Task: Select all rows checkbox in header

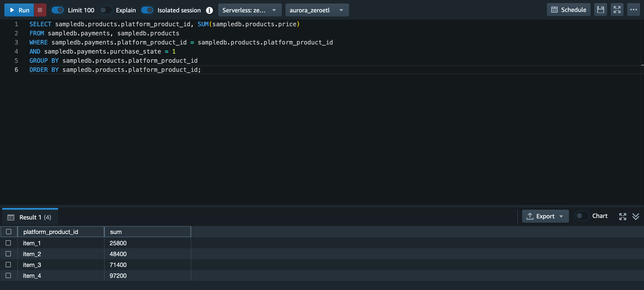Action: point(9,232)
